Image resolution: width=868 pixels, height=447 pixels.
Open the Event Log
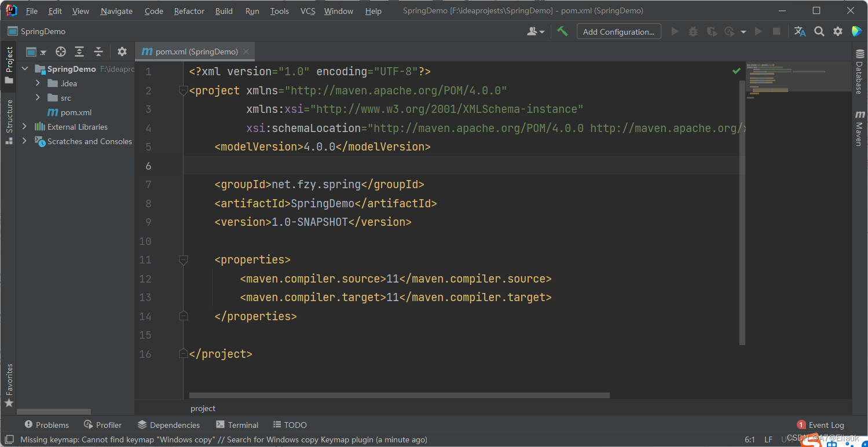coord(821,424)
